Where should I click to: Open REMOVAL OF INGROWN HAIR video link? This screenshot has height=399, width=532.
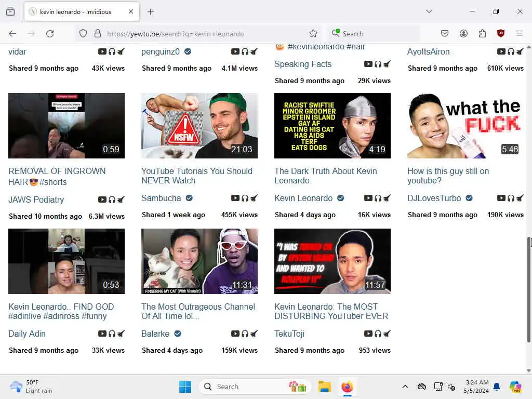57,177
